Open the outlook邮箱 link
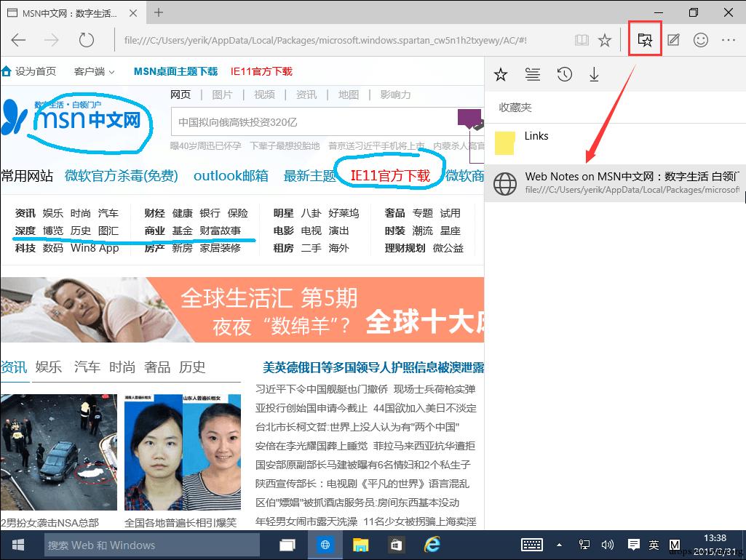This screenshot has width=746, height=560. [x=231, y=176]
